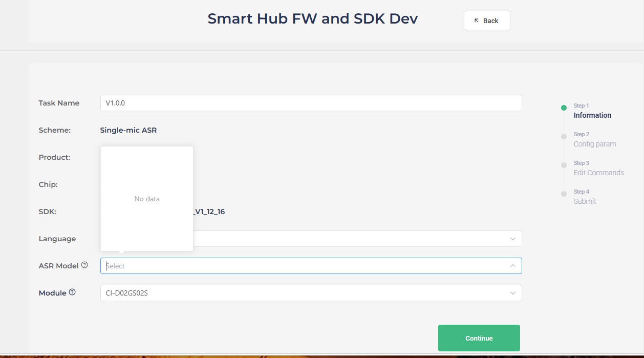Image resolution: width=644 pixels, height=358 pixels.
Task: Click the Step 4 indicator dot
Action: pos(564,194)
